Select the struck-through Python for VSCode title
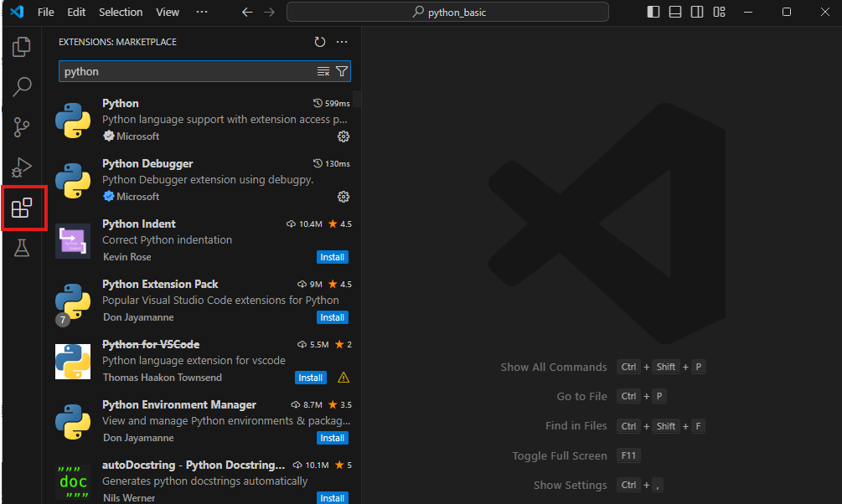 pos(151,345)
